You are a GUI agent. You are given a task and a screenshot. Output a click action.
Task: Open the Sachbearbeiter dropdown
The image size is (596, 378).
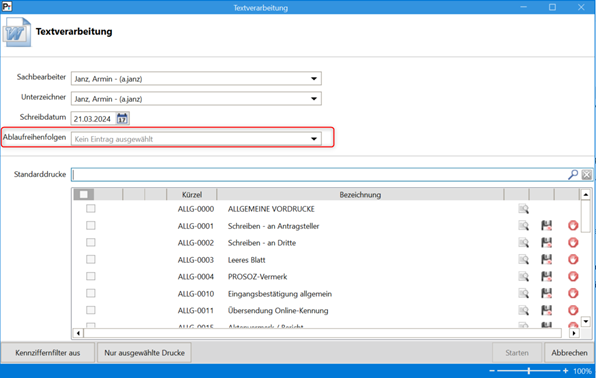click(314, 79)
